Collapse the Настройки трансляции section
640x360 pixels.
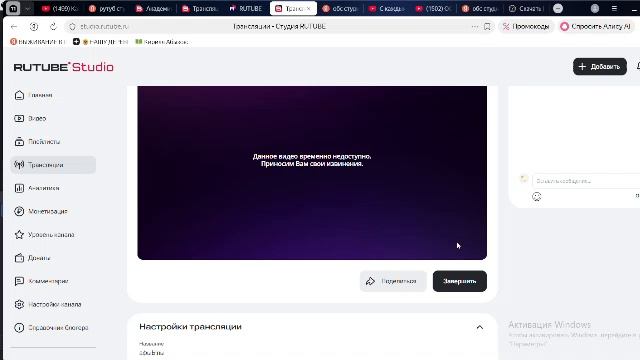click(x=480, y=327)
